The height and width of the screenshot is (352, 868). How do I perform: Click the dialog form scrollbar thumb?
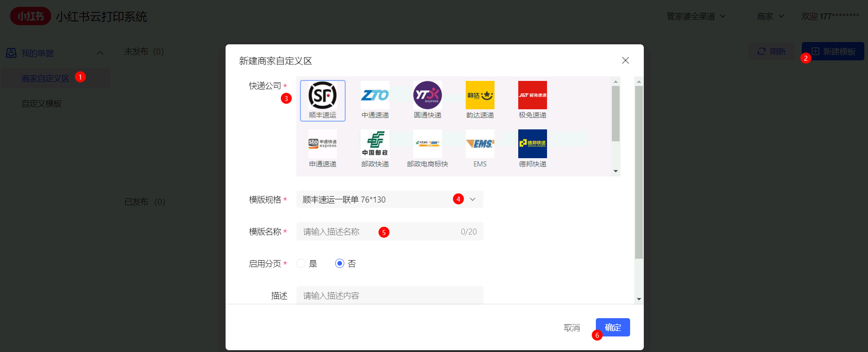coord(639,172)
